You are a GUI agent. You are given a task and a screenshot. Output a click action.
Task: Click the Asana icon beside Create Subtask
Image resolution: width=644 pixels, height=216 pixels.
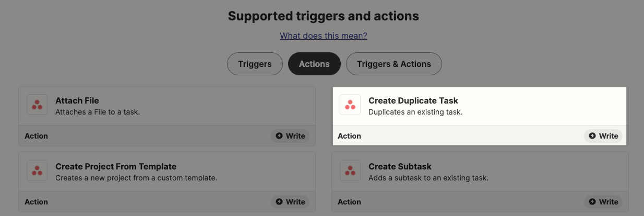coord(350,170)
